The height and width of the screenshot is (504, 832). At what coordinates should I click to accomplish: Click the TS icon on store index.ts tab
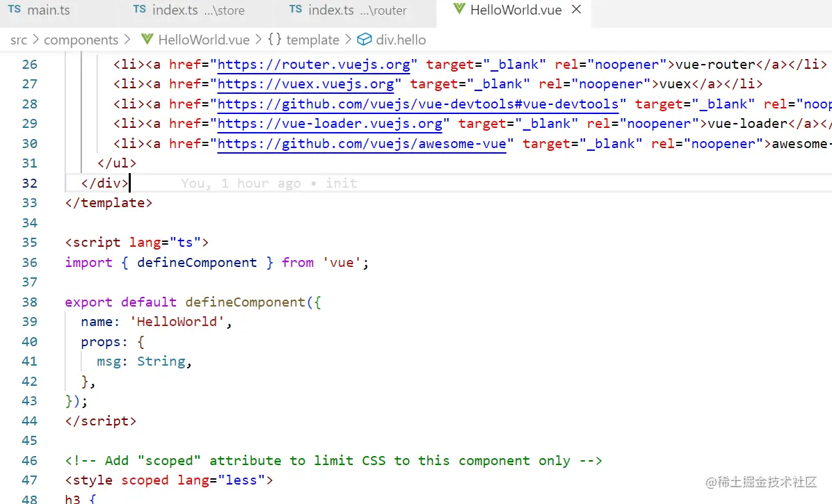[140, 10]
